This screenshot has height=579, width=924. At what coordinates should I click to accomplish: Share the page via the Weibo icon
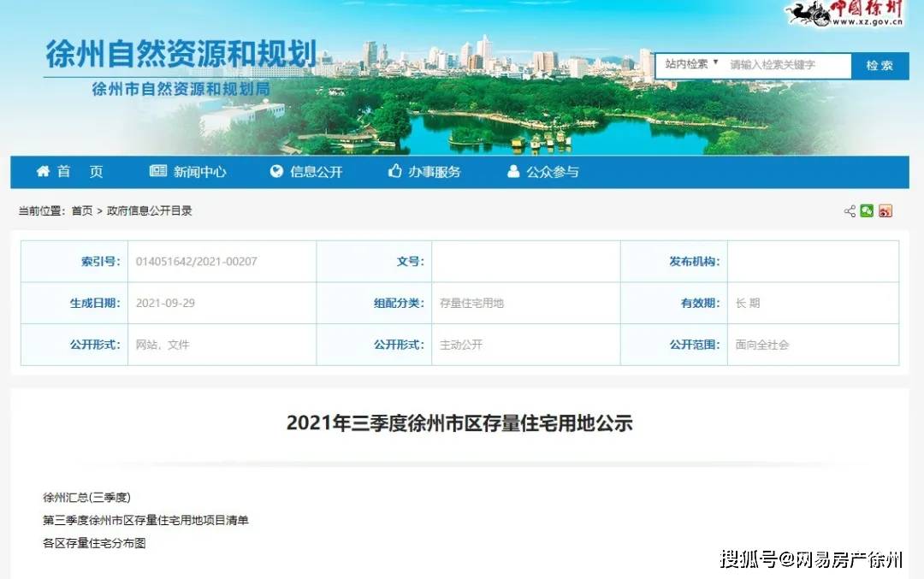coord(885,211)
